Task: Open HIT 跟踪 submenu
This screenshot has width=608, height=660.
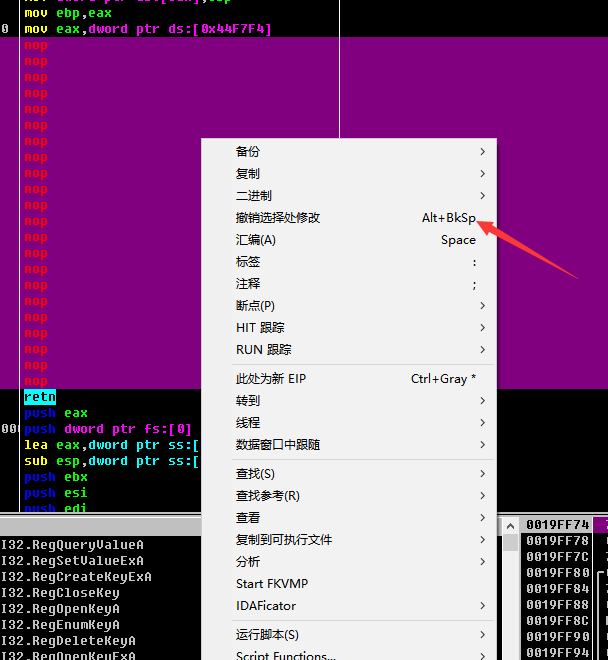Action: [260, 328]
